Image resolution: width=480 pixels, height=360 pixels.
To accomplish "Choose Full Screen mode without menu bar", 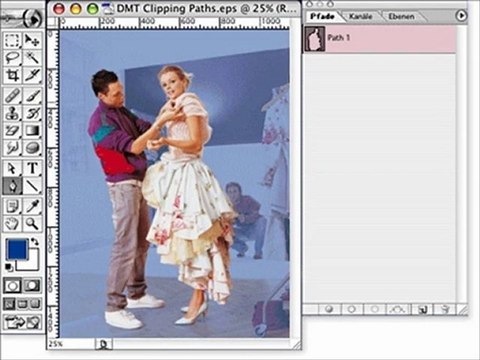I will pyautogui.click(x=35, y=304).
